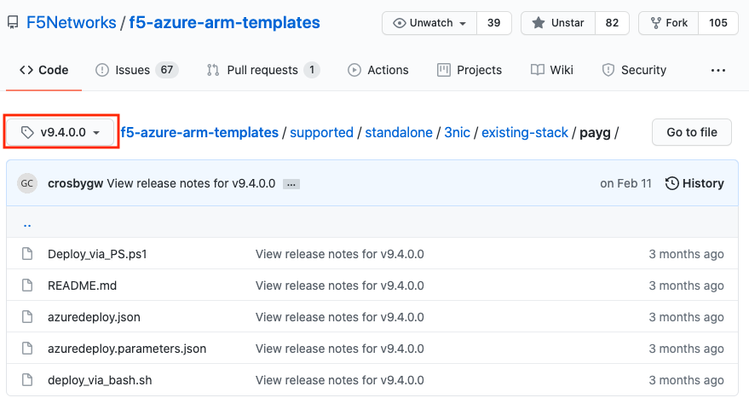Viewport: 749px width, 404px height.
Task: Click the file icon next to README.md
Action: click(x=28, y=285)
